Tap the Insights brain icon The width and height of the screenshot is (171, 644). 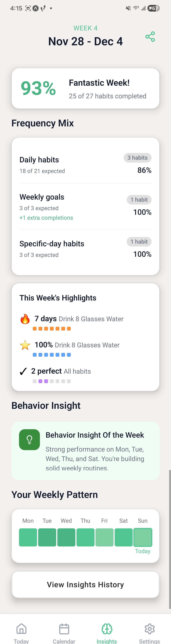tap(107, 628)
